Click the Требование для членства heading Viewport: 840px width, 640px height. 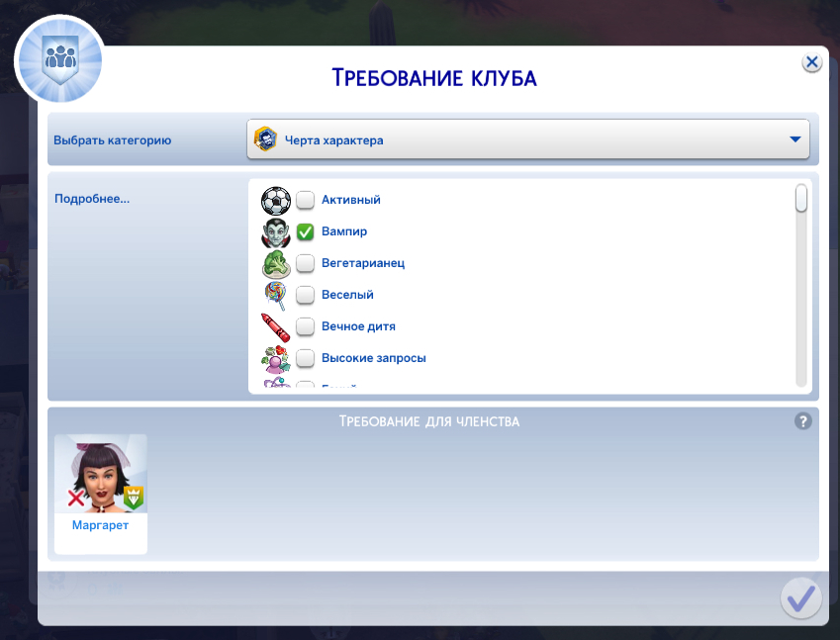(429, 421)
